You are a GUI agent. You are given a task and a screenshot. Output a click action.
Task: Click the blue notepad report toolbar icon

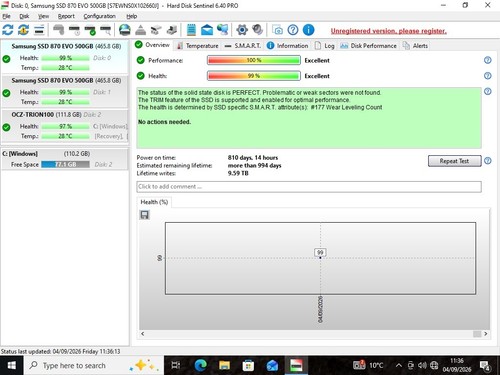pyautogui.click(x=191, y=30)
